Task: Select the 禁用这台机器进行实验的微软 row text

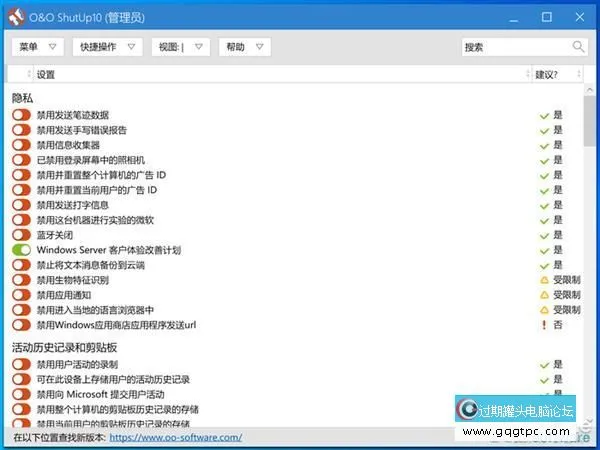Action: tap(95, 220)
